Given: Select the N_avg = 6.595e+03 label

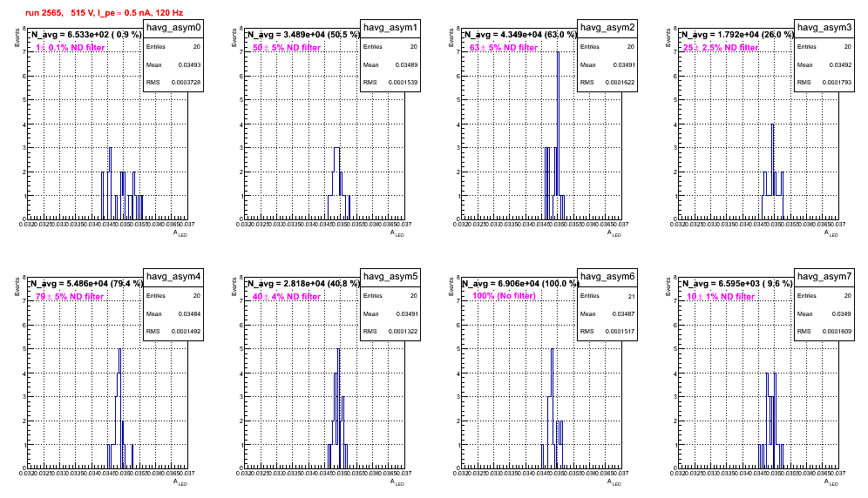Looking at the screenshot, I should (x=736, y=283).
